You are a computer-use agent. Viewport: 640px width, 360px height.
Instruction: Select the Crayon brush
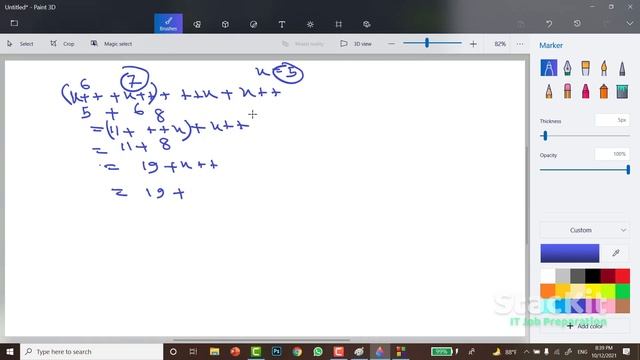(586, 91)
